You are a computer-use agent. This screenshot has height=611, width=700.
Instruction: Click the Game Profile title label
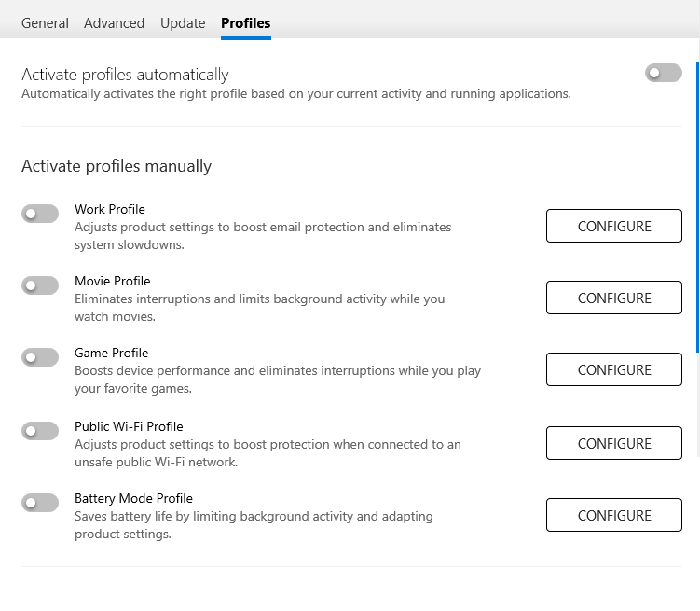(x=111, y=353)
